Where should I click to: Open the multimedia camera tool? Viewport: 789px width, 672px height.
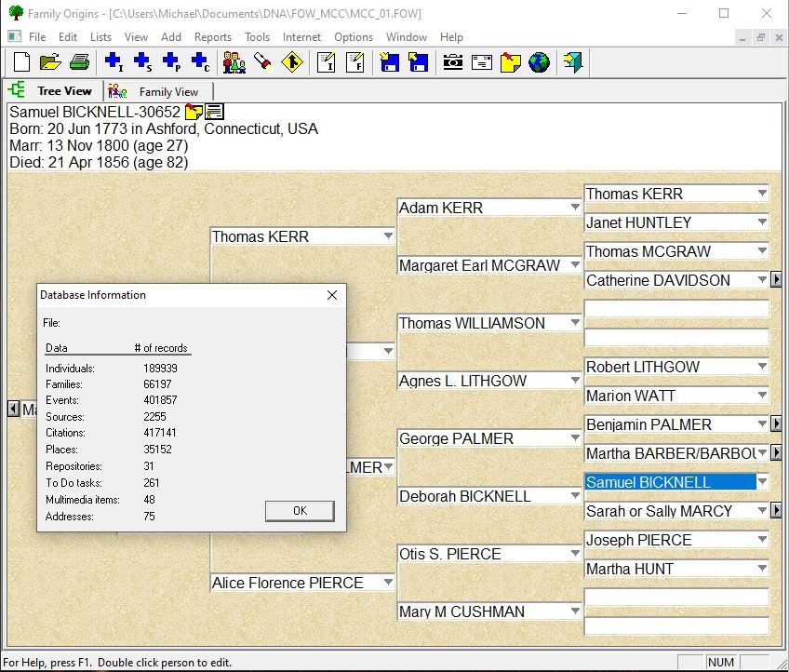(x=451, y=62)
